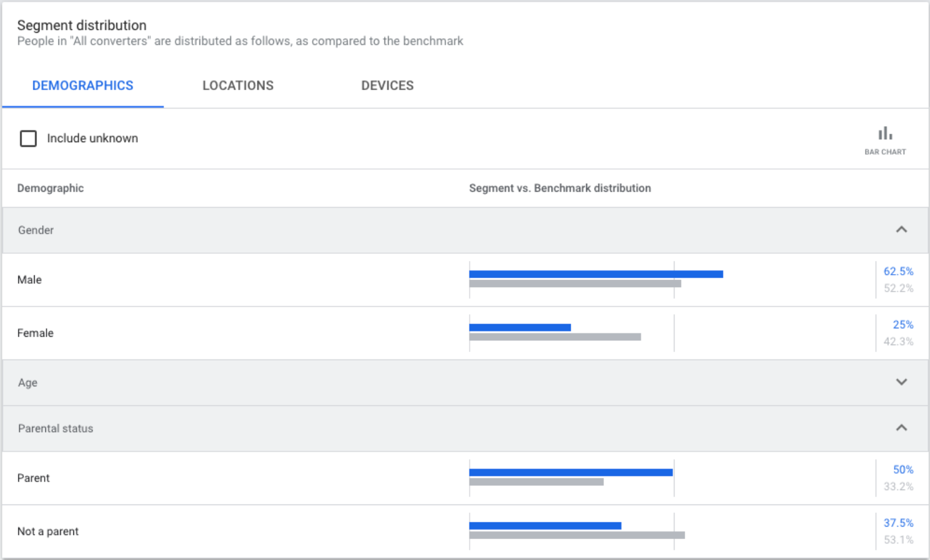Click the gray benchmark bar for Not a parent
The width and height of the screenshot is (930, 560).
tap(577, 536)
